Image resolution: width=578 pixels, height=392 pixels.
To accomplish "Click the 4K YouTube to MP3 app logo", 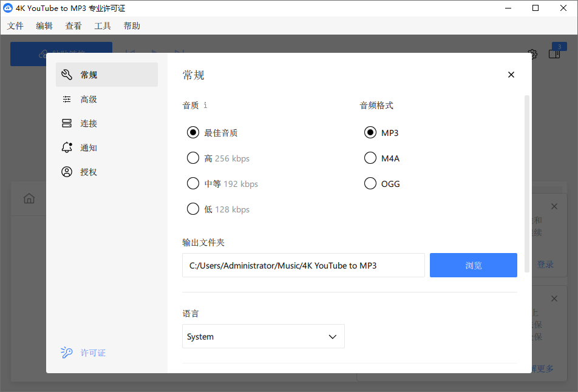I will click(7, 8).
